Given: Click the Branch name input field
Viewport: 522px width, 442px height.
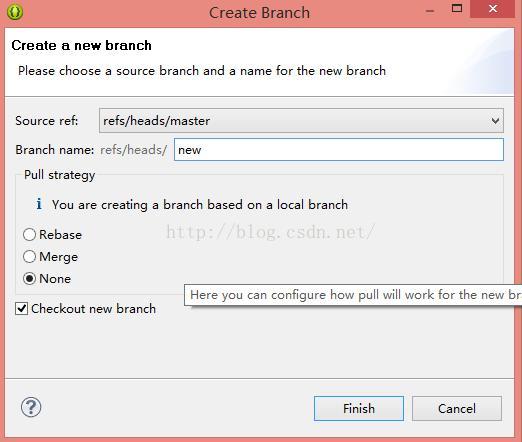Looking at the screenshot, I should pos(339,150).
